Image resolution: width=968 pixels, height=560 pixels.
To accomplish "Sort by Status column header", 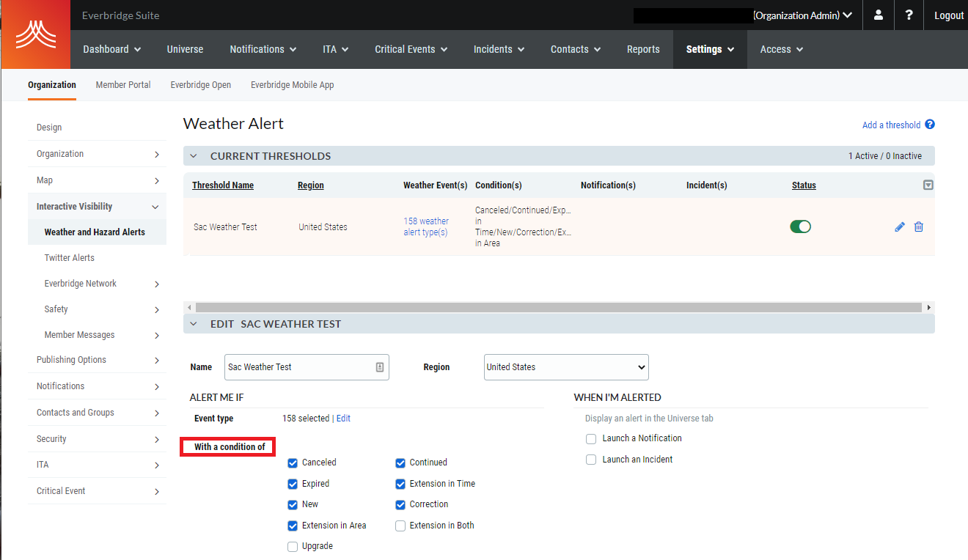I will pyautogui.click(x=804, y=185).
